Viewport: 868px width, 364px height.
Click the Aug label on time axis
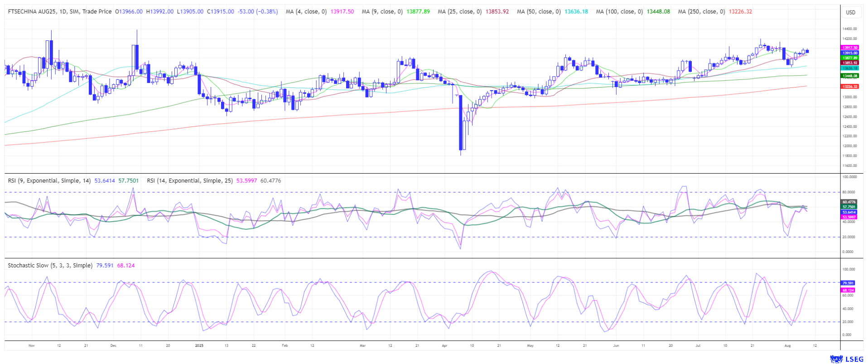pyautogui.click(x=787, y=345)
